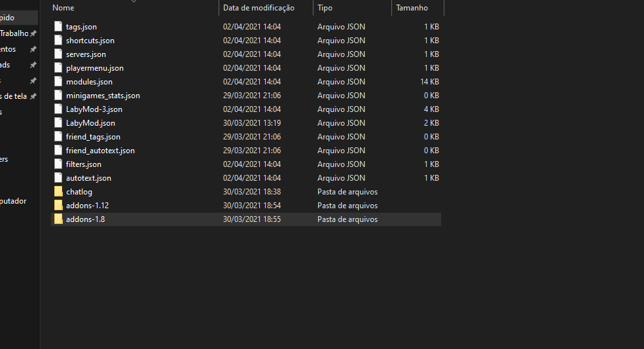The height and width of the screenshot is (349, 644).
Task: Click the 30/03/2021 13:19 date cell
Action: [252, 123]
